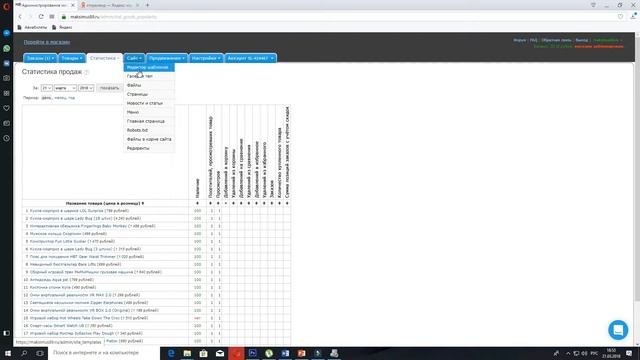Open the username dropdown in top right
The height and width of the screenshot is (360, 640).
click(607, 40)
